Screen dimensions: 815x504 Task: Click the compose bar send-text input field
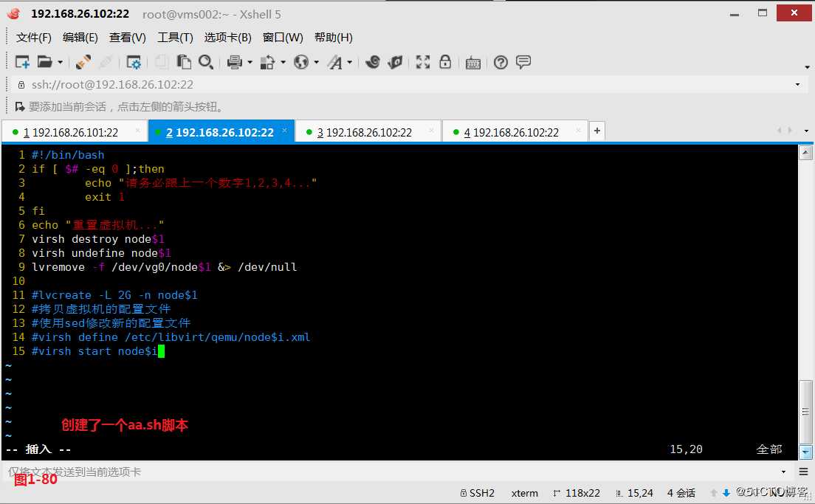coord(393,472)
